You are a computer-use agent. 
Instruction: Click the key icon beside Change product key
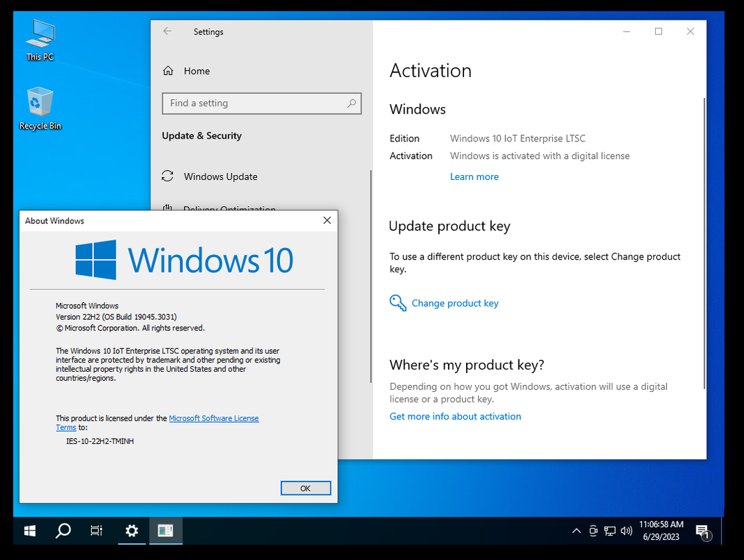click(x=398, y=303)
